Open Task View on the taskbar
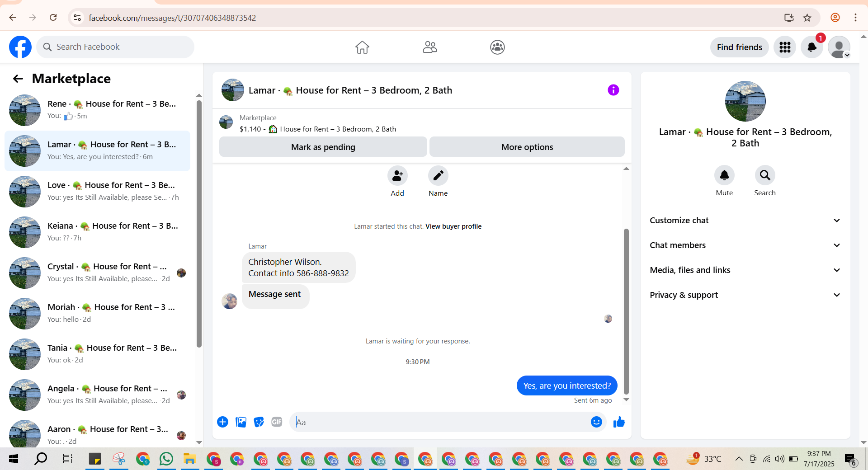 [x=67, y=459]
